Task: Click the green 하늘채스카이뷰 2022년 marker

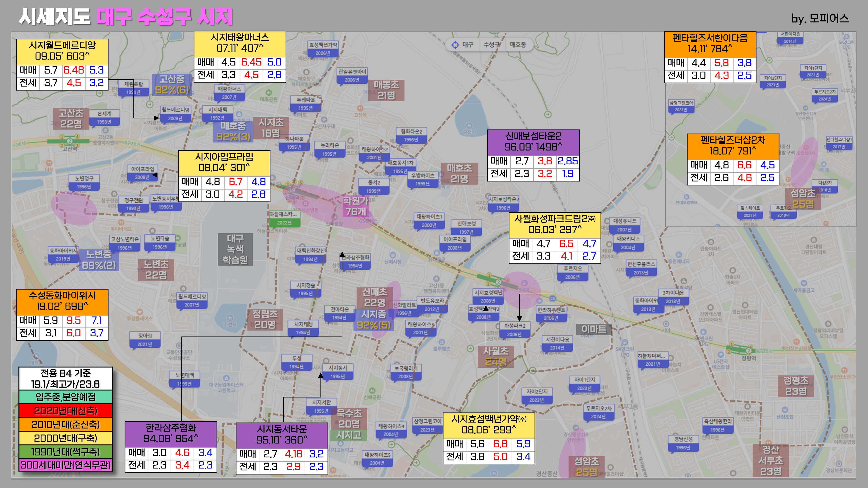Action: [x=284, y=218]
